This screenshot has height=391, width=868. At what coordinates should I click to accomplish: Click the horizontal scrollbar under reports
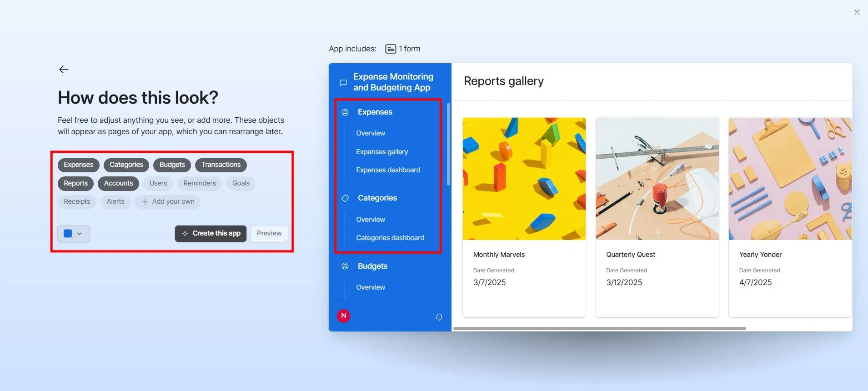click(599, 328)
